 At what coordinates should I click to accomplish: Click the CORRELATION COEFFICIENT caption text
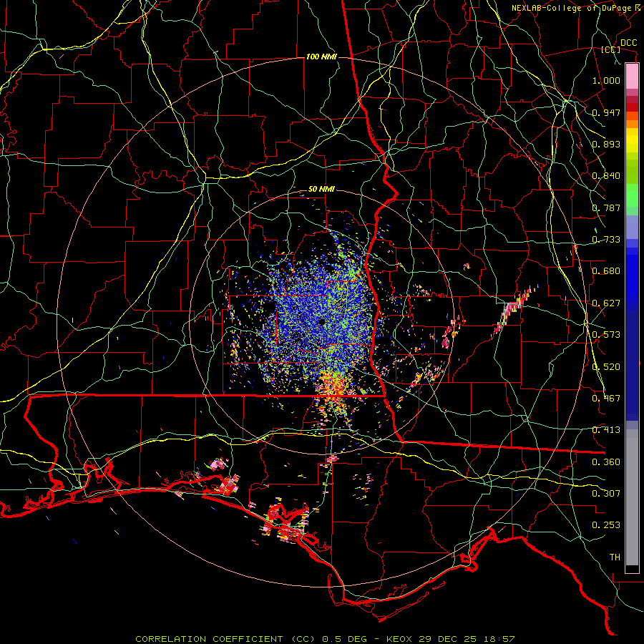point(209,639)
